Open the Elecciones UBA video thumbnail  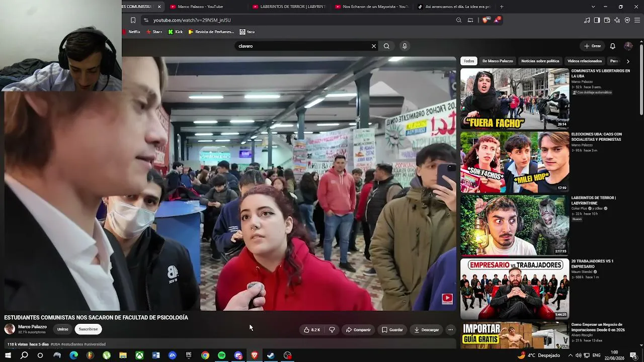click(515, 162)
